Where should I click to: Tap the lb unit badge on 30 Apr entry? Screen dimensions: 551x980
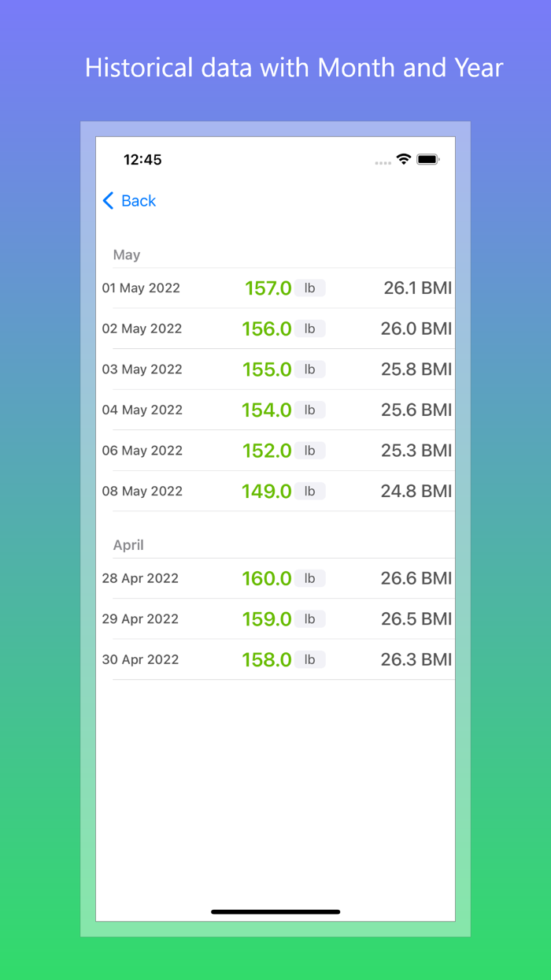tap(310, 659)
